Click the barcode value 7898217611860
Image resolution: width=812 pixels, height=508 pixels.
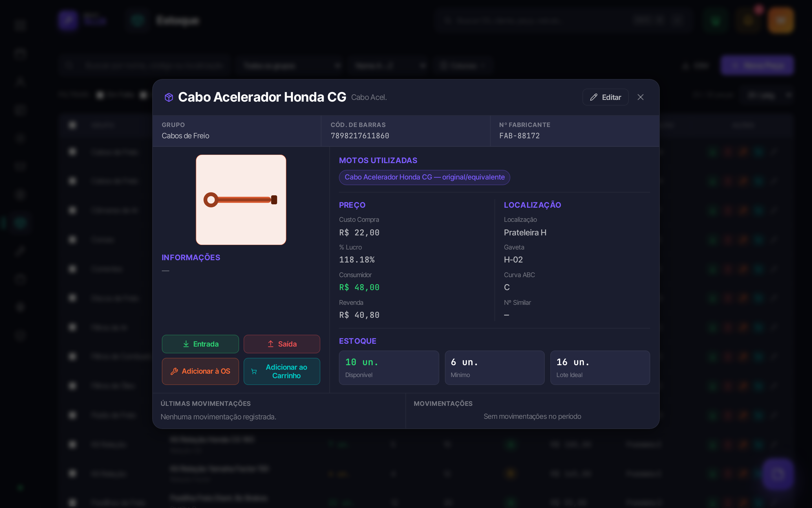(x=360, y=136)
